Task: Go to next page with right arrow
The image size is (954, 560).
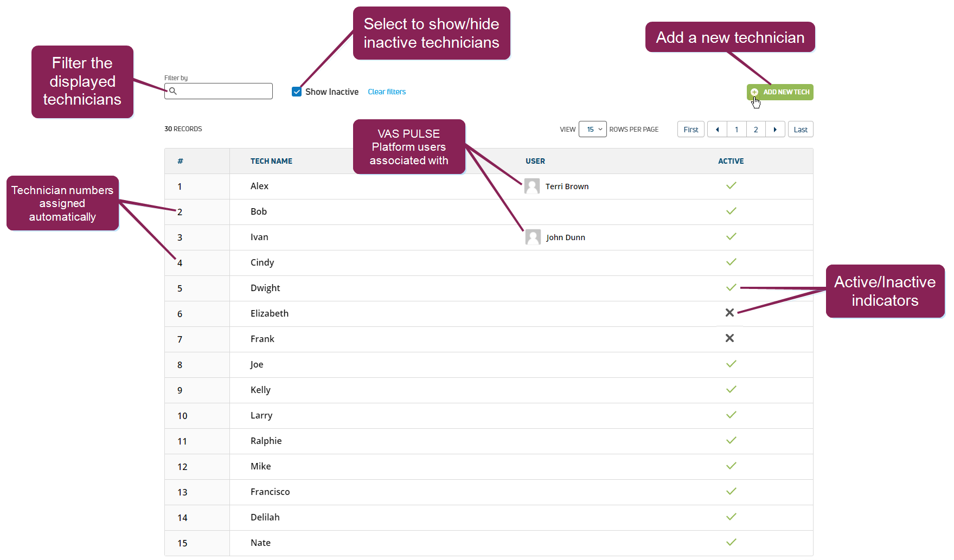Action: pyautogui.click(x=775, y=130)
